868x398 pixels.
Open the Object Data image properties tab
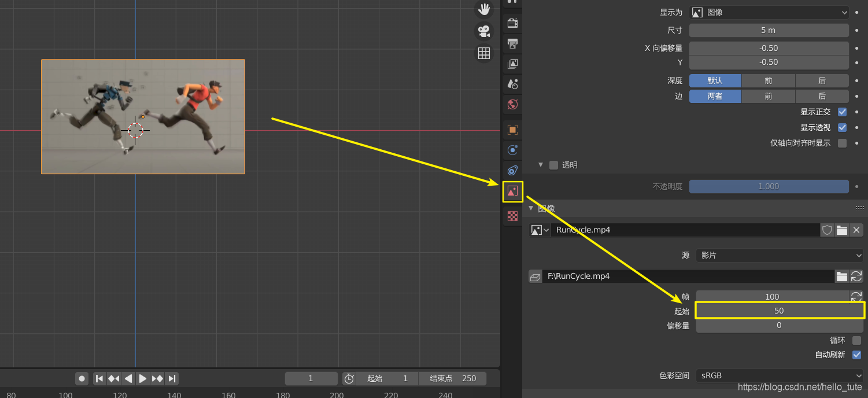coord(512,191)
